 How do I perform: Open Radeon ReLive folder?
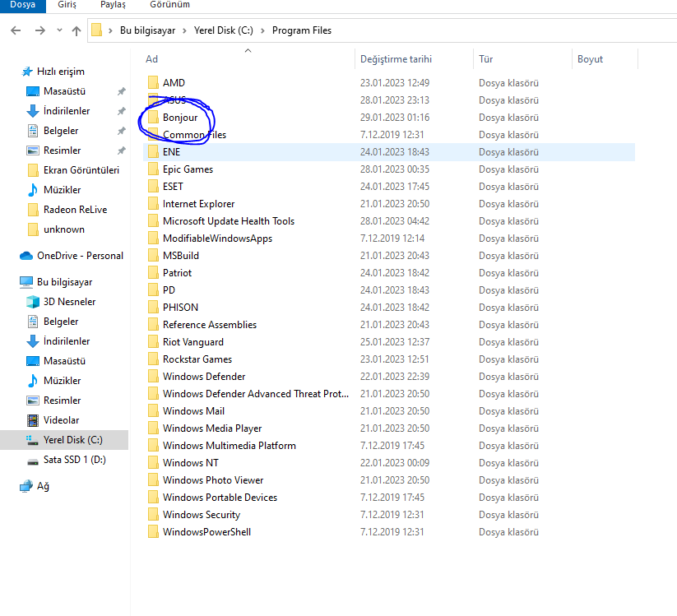pos(75,210)
